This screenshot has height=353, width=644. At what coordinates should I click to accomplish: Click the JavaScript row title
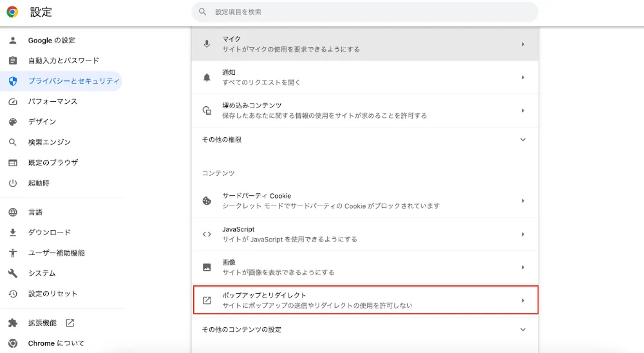238,229
